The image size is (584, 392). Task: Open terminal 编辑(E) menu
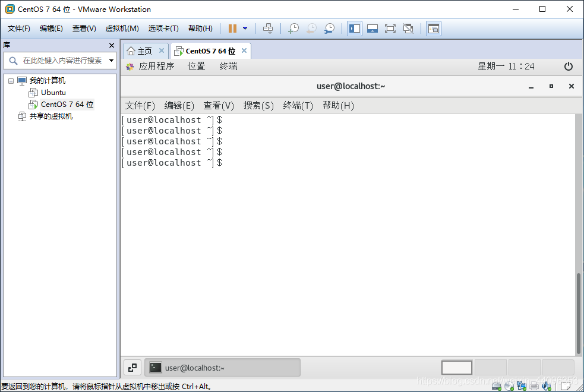[x=179, y=106]
